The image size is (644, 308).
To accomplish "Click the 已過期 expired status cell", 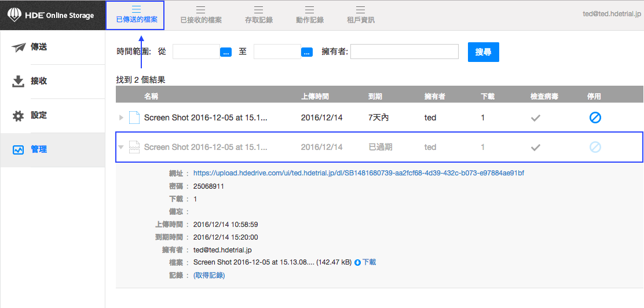I will (380, 147).
